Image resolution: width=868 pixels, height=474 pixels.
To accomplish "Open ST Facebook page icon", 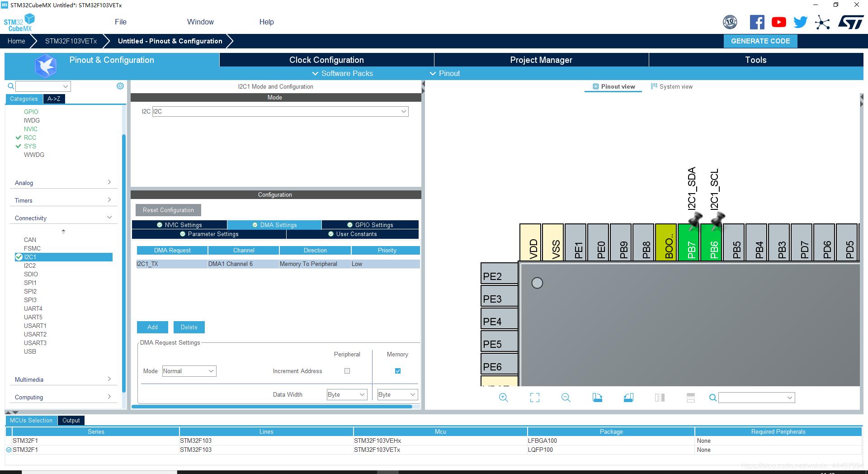I will pos(757,22).
